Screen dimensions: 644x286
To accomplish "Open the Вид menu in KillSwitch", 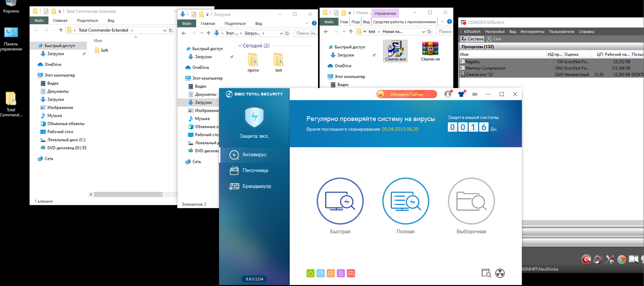I will coord(513,31).
